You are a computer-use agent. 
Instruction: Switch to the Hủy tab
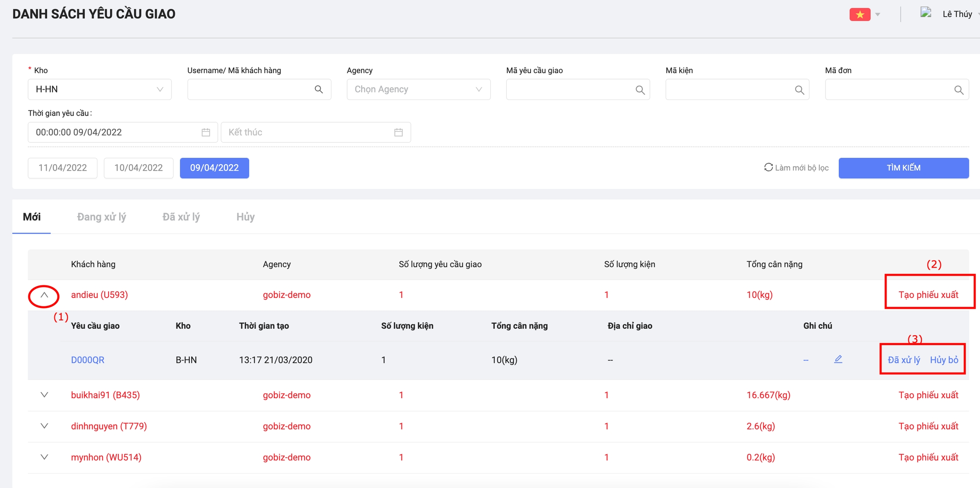click(x=245, y=217)
